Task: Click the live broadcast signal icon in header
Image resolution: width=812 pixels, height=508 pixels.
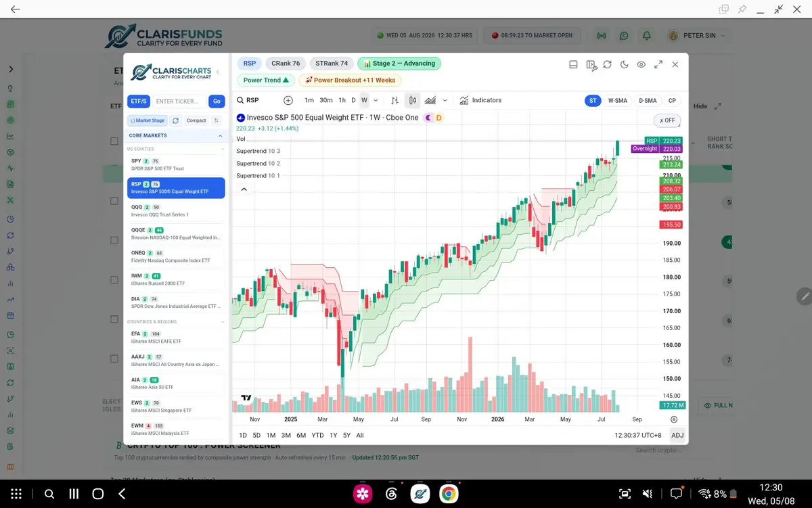Action: (601, 36)
